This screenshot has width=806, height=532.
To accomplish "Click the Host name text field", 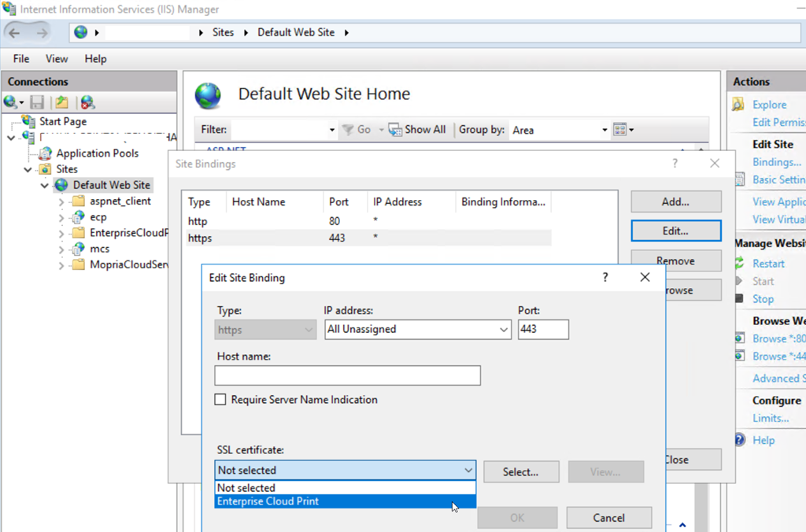I will [347, 376].
